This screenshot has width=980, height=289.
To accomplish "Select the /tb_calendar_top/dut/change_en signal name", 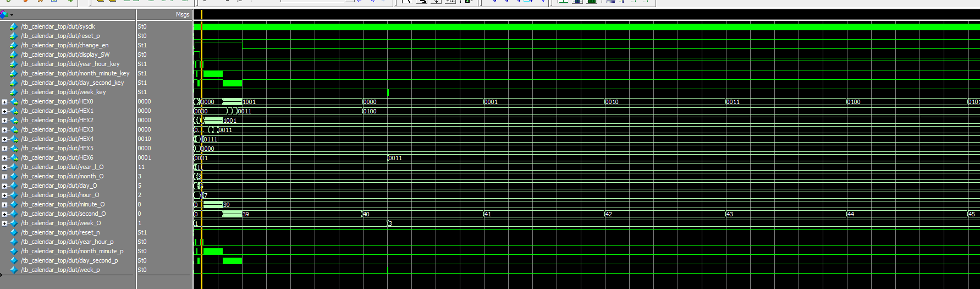I will 65,45.
